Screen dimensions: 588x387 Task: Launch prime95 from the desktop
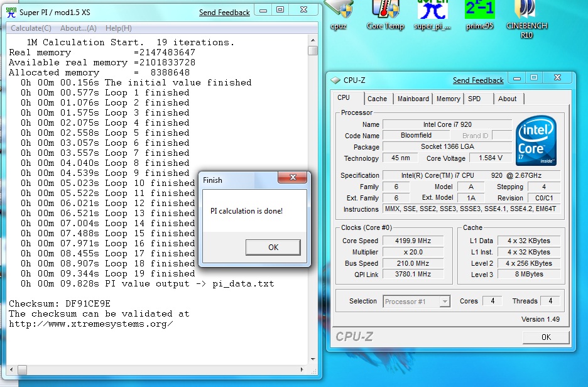tap(479, 14)
